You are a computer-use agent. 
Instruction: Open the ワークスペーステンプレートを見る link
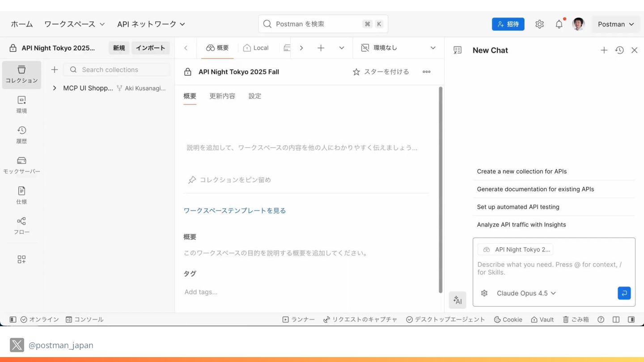(x=234, y=210)
